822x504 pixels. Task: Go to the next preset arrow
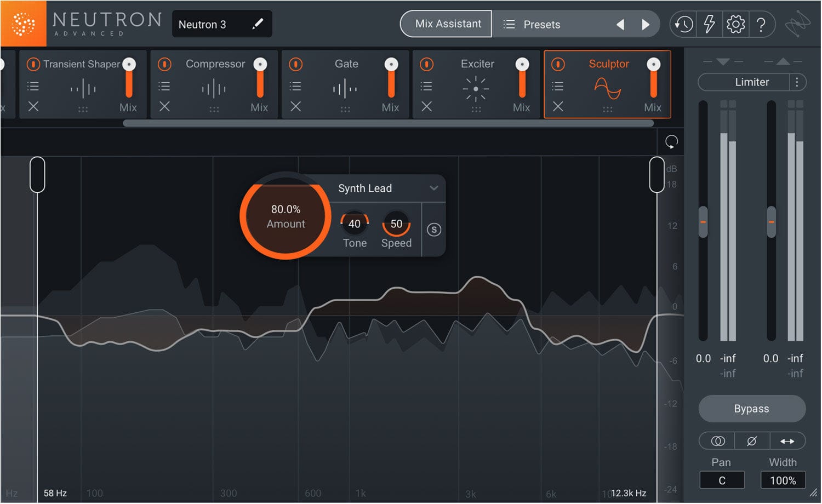pos(646,25)
